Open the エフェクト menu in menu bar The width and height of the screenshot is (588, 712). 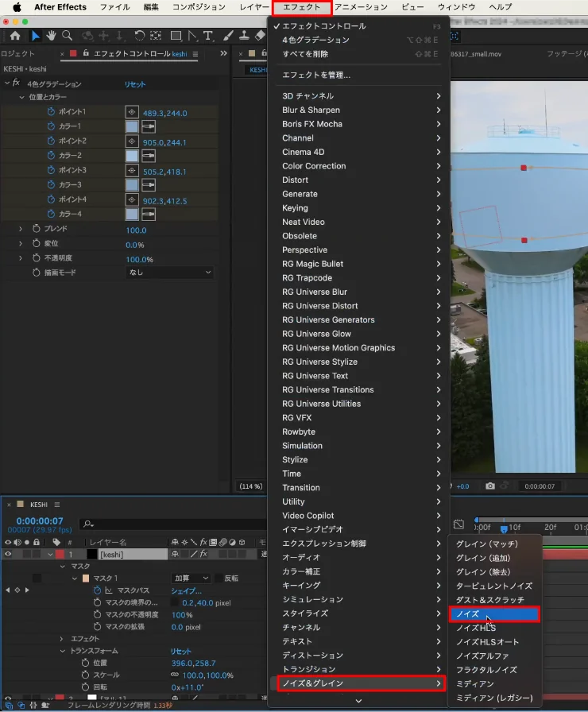tap(301, 7)
